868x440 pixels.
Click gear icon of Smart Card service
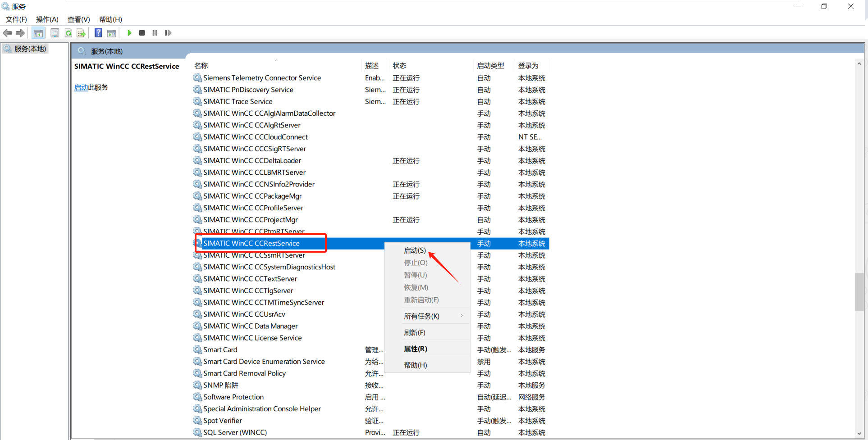coord(197,349)
